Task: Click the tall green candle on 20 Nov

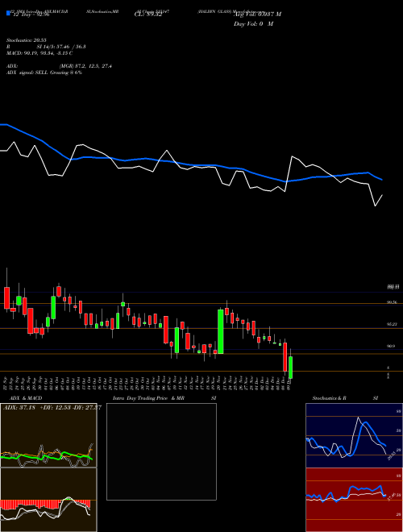Action: (221, 331)
